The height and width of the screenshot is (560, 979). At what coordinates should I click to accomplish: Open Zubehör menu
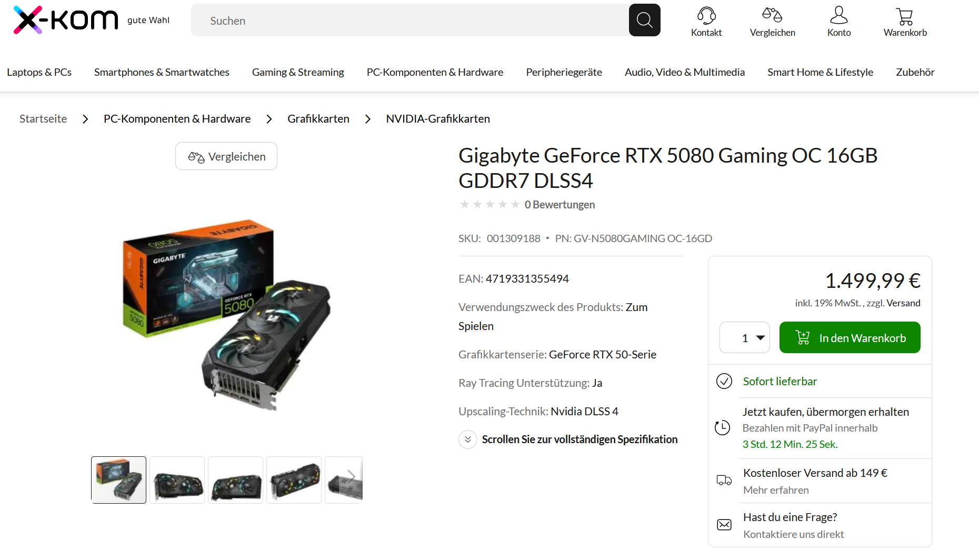click(915, 72)
